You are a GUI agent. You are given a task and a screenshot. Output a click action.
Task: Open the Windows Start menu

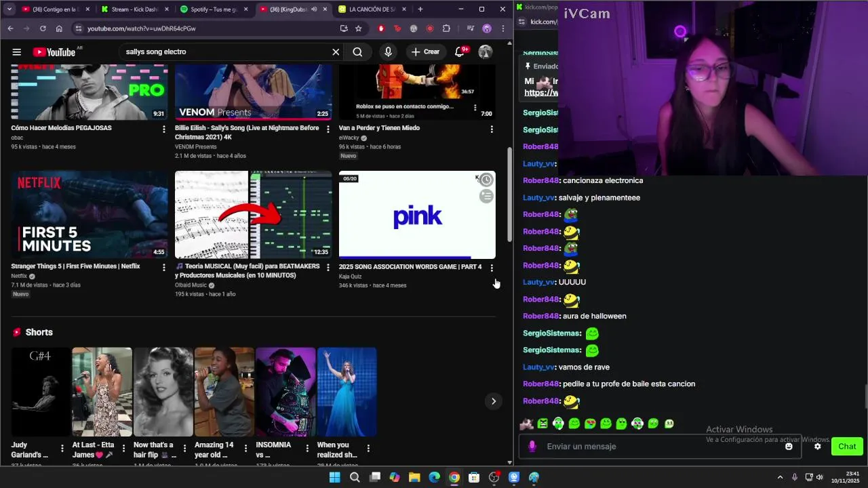tap(334, 477)
